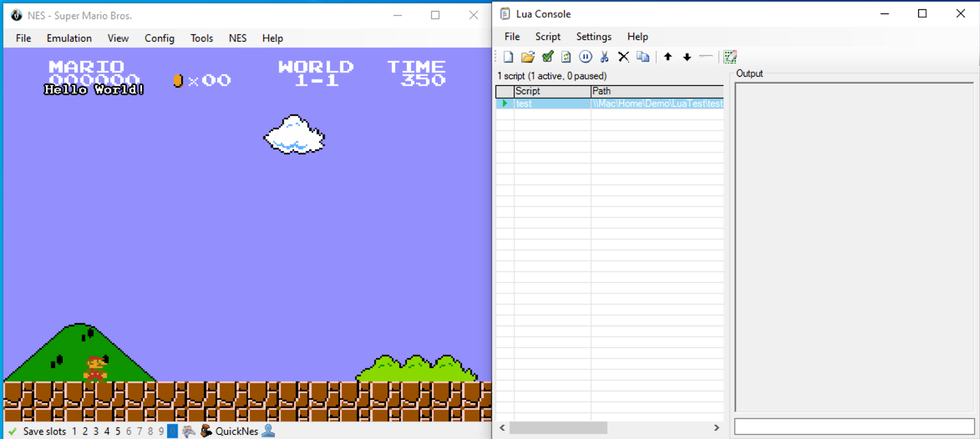Click QuickNes core icon in status bar
This screenshot has height=439, width=980.
coord(206,431)
